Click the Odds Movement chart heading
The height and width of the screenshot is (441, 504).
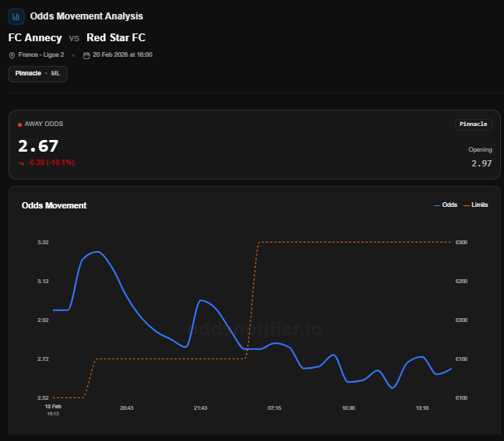click(54, 205)
